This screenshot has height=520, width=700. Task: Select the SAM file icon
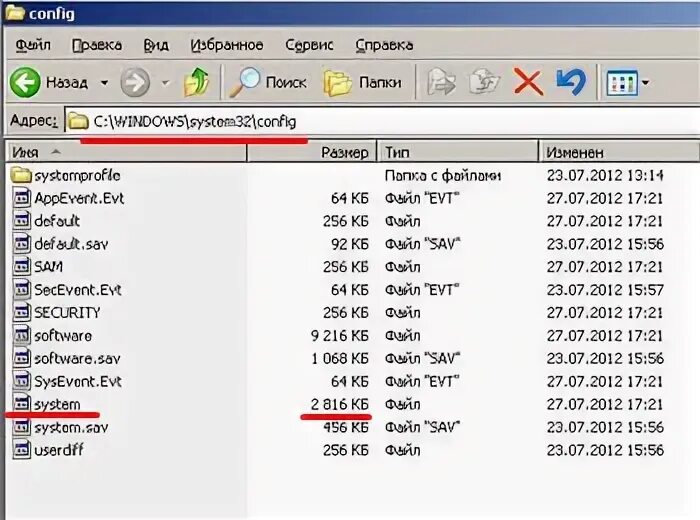click(21, 266)
